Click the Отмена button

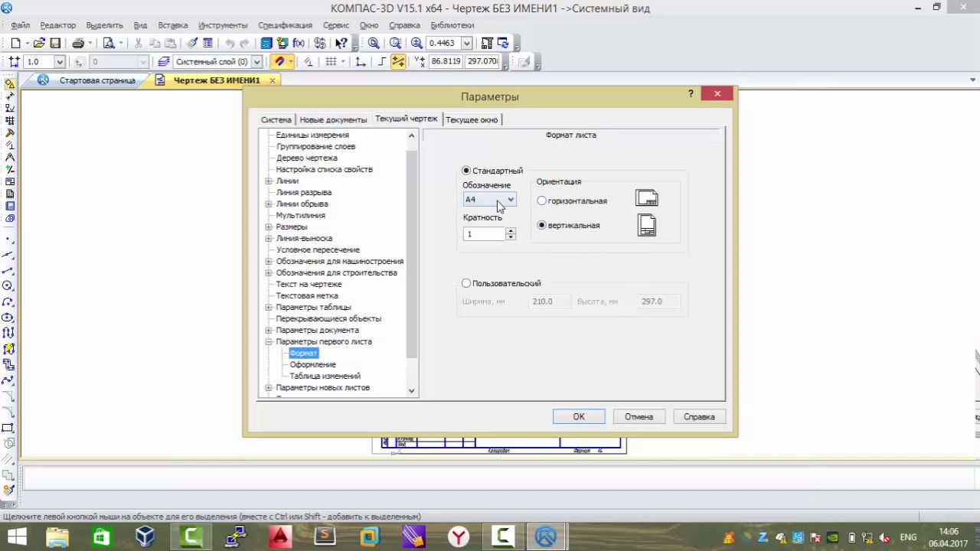639,417
